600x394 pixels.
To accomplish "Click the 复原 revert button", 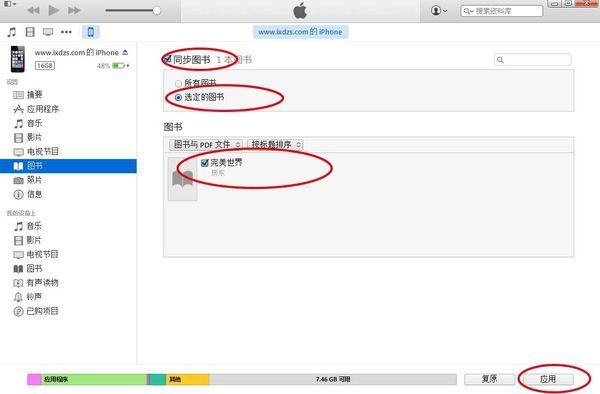I will pos(489,379).
